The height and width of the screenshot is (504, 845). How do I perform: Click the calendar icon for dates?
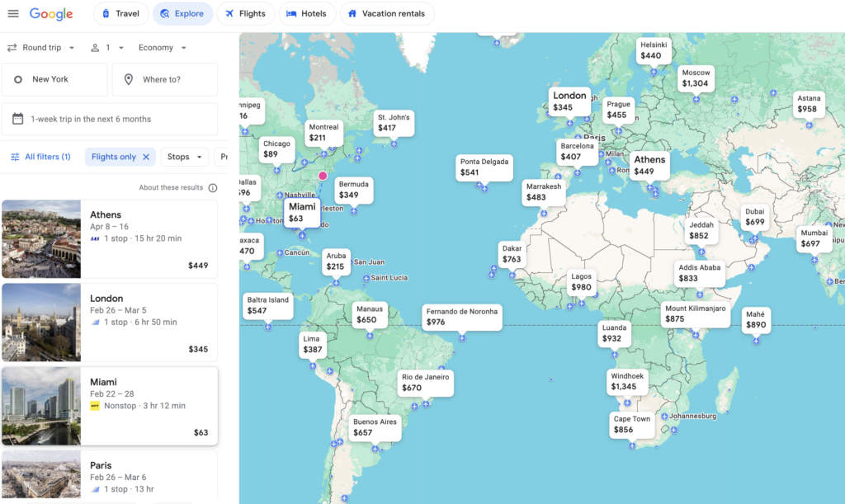pos(18,119)
